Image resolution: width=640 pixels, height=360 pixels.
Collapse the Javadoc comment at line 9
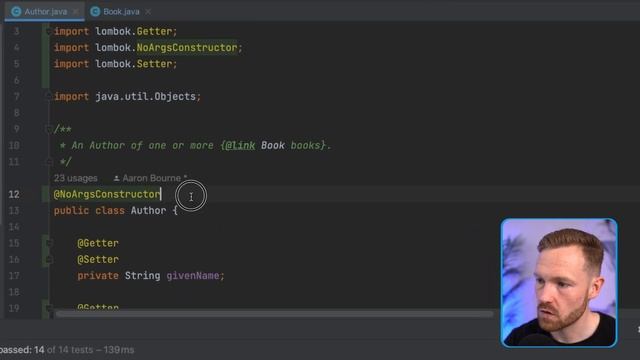(x=48, y=129)
